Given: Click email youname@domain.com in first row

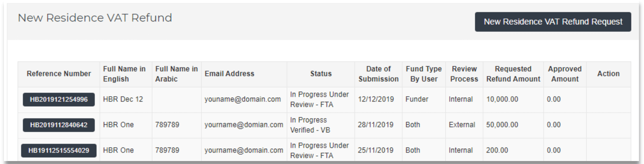Looking at the screenshot, I should pyautogui.click(x=242, y=99).
